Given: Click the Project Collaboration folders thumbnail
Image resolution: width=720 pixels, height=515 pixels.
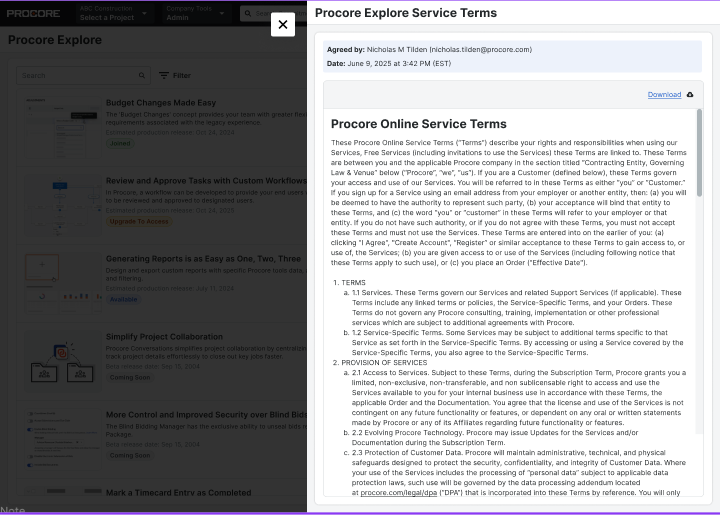Looking at the screenshot, I should (x=62, y=362).
